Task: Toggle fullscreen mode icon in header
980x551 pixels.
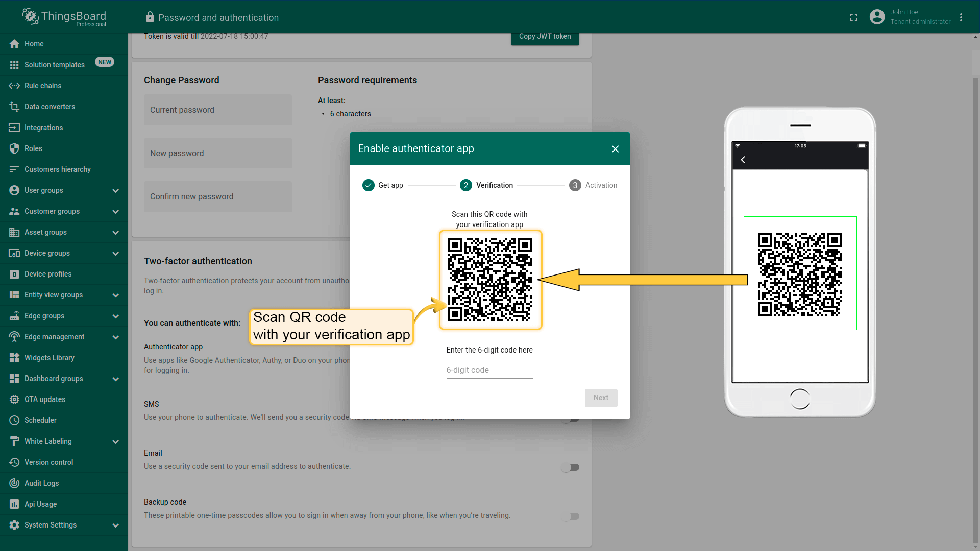Action: 853,17
